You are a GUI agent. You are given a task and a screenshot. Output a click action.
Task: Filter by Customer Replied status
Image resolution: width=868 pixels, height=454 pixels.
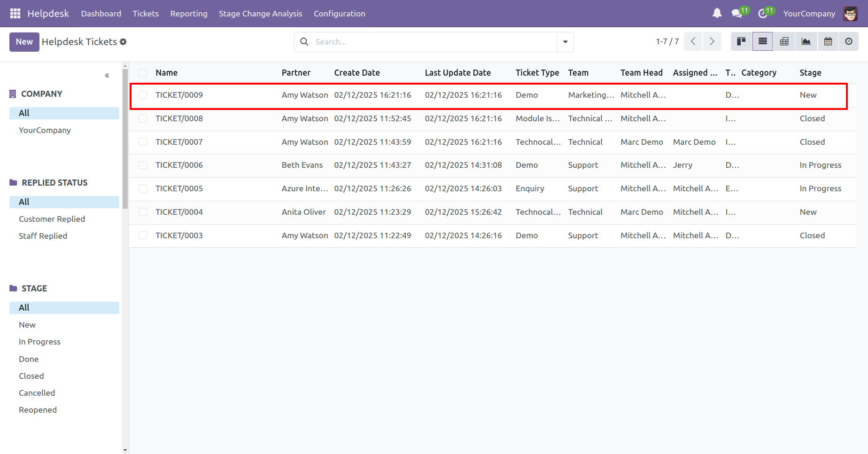(x=52, y=219)
